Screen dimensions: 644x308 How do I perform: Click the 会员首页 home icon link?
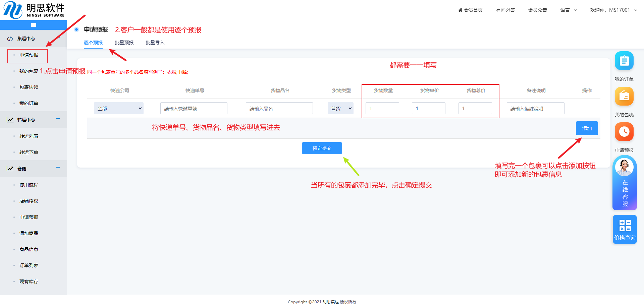coord(470,10)
